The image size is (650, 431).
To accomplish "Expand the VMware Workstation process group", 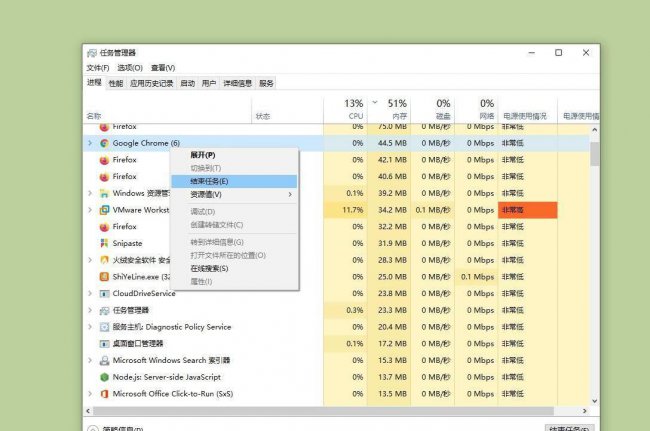I will click(x=90, y=210).
